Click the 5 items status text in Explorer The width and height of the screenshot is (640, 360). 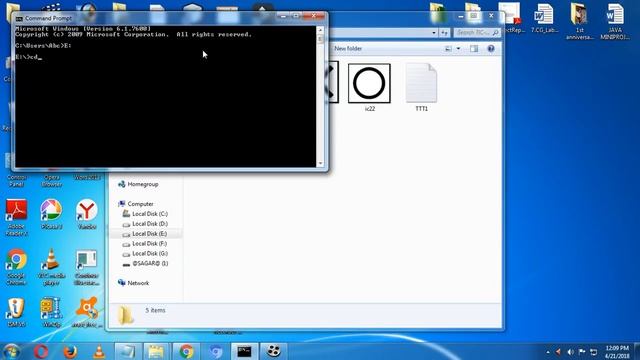tap(156, 310)
